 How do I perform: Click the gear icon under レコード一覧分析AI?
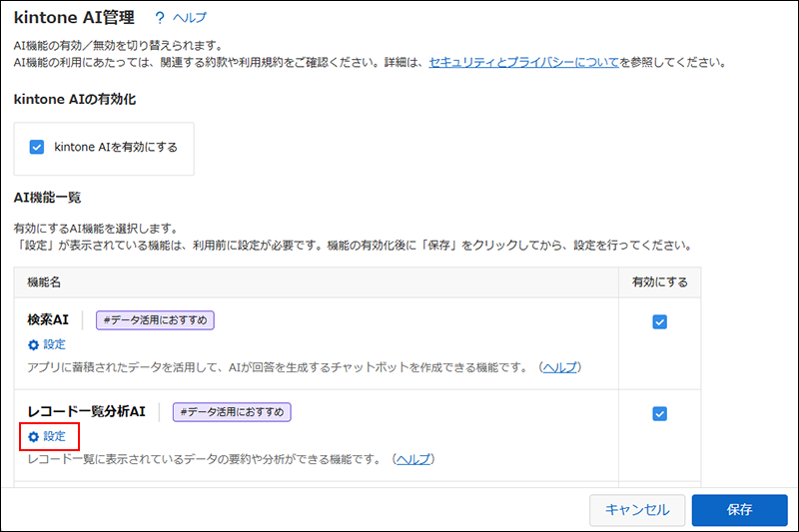click(x=33, y=437)
